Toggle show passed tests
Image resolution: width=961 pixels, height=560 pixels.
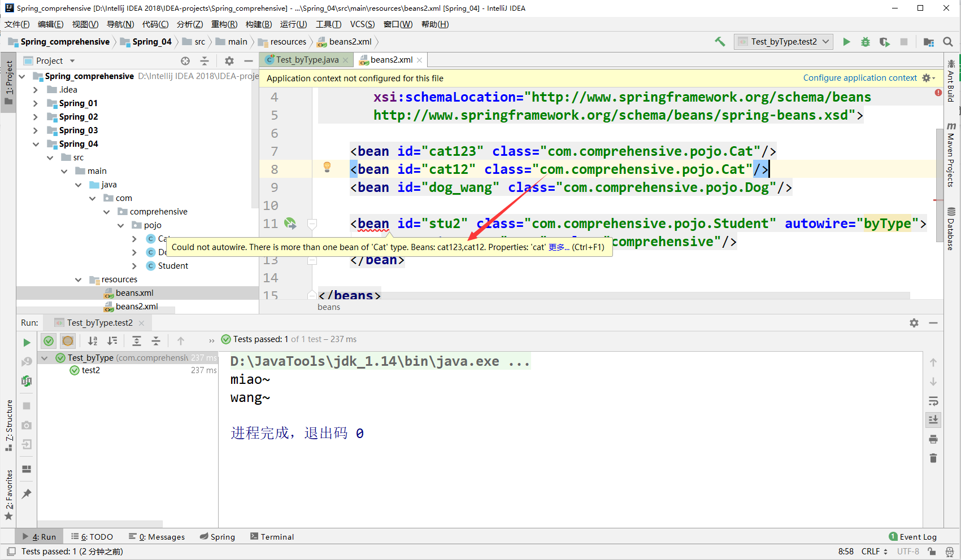tap(49, 341)
